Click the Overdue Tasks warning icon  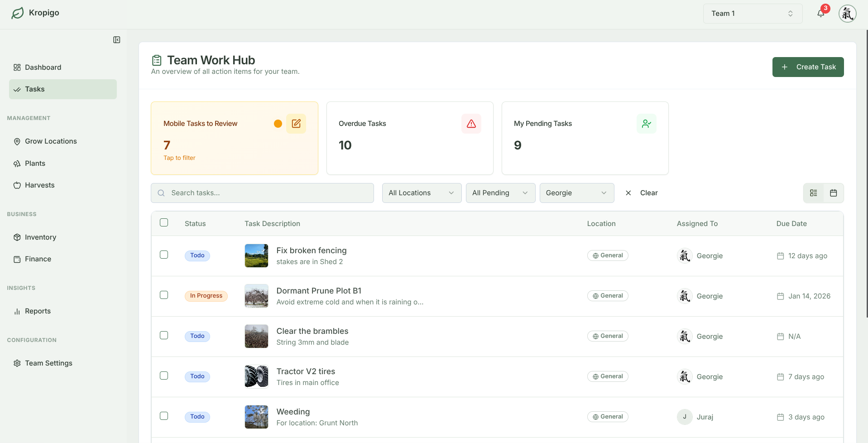tap(471, 124)
